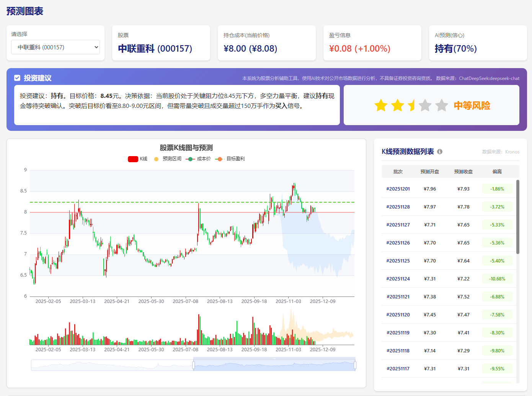532x396 pixels.
Task: Toggle the red K线 legend icon
Action: click(132, 159)
